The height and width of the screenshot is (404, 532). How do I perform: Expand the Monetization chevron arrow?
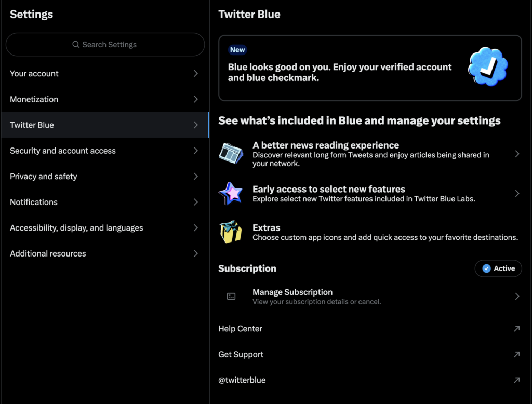coord(196,99)
